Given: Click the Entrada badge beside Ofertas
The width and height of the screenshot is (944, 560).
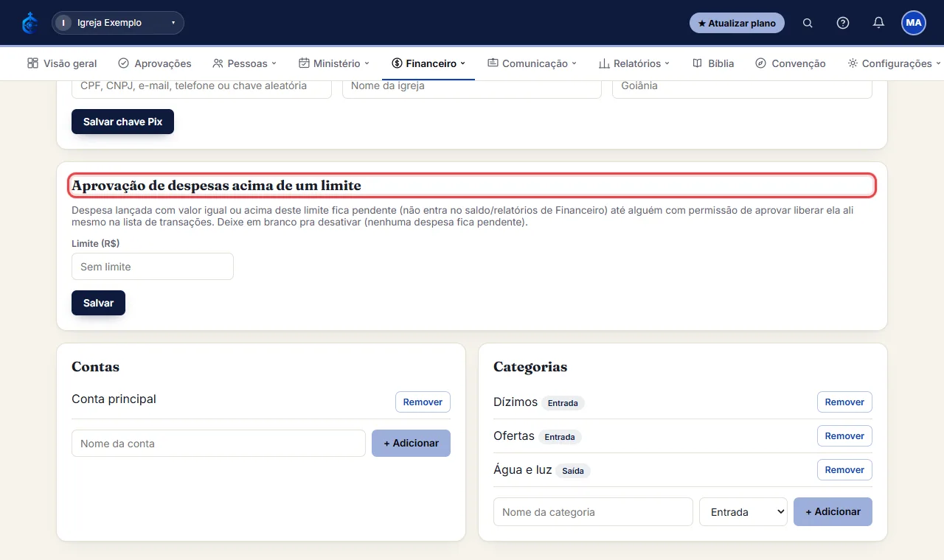Looking at the screenshot, I should (560, 437).
